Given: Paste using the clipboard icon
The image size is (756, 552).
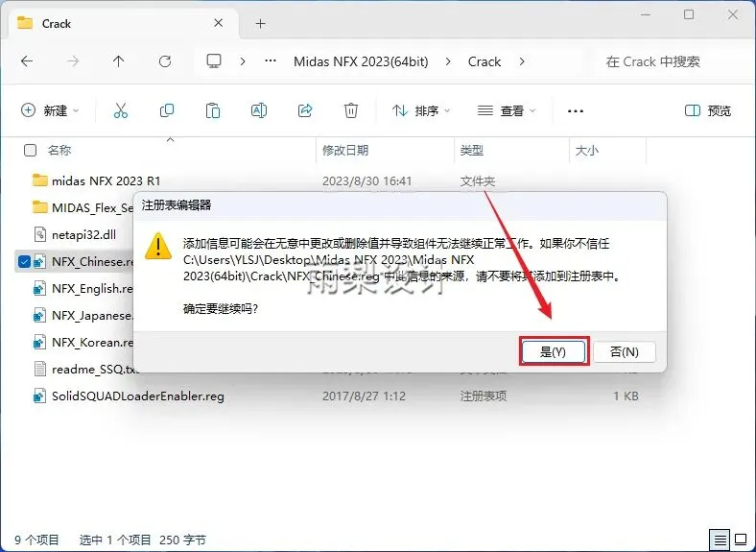Looking at the screenshot, I should pyautogui.click(x=213, y=110).
